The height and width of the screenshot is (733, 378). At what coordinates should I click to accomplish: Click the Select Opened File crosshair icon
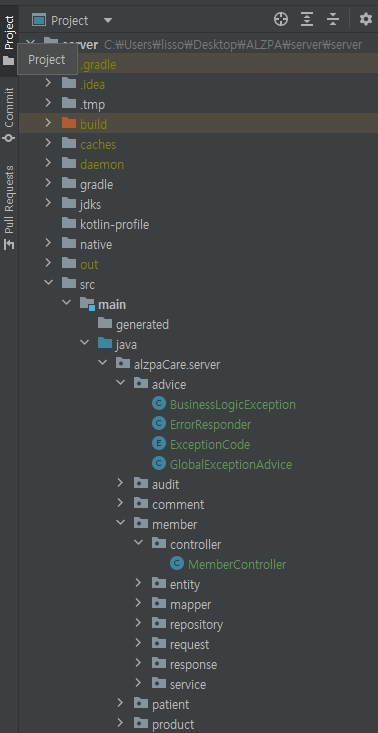point(281,20)
